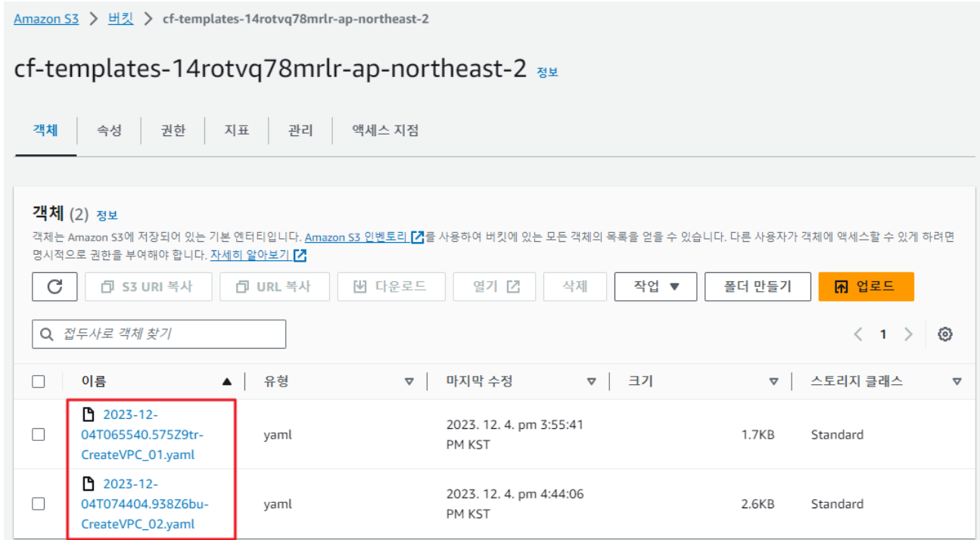Sort by the 크기 column arrow
980x540 pixels.
(773, 382)
